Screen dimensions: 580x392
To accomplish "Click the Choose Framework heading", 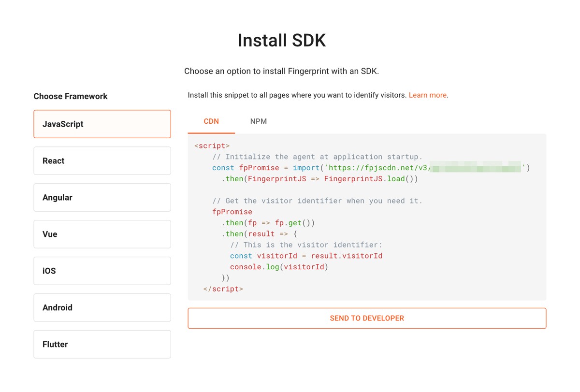I will [71, 96].
